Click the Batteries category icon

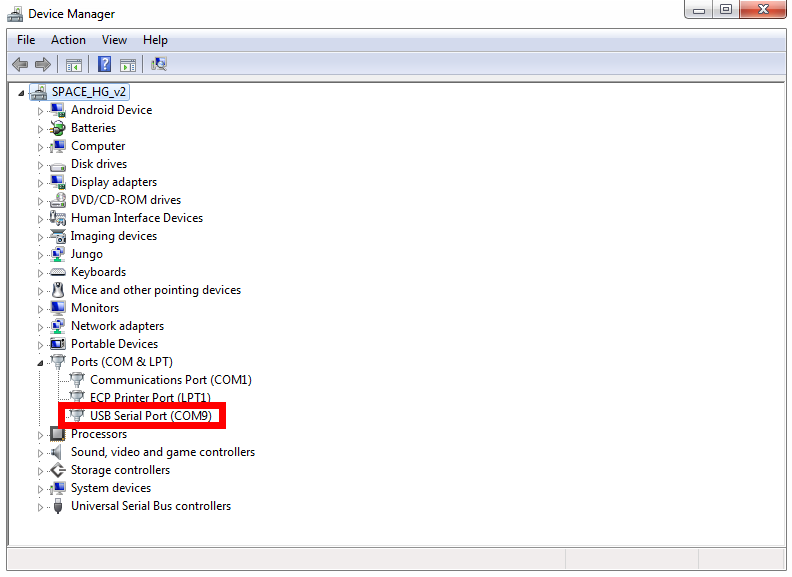click(58, 128)
